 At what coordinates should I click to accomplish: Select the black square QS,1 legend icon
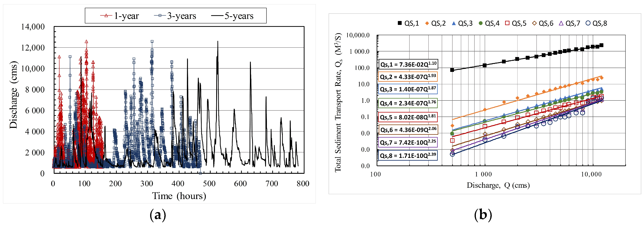(400, 23)
